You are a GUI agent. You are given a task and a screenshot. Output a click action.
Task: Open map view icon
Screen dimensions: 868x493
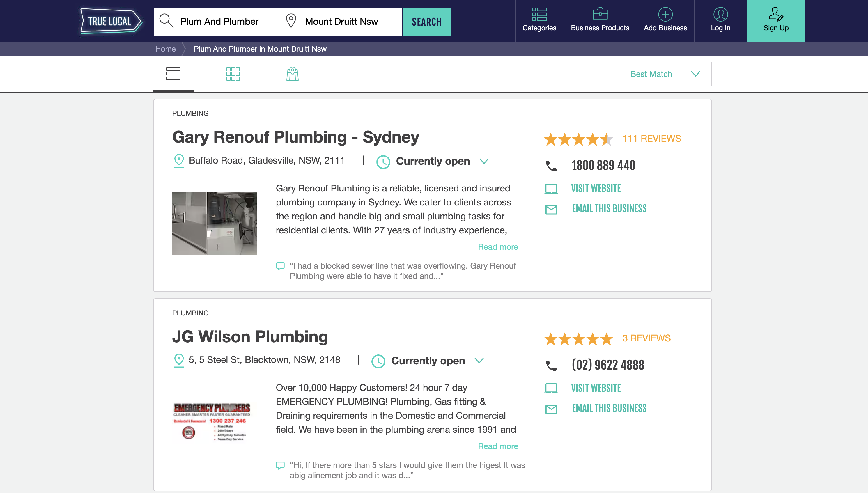(x=292, y=74)
